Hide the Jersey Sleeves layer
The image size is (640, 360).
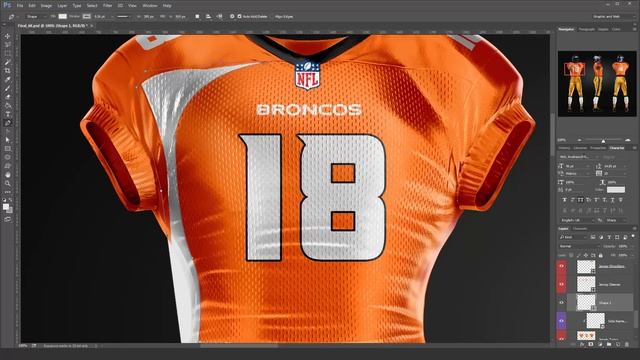tap(561, 284)
